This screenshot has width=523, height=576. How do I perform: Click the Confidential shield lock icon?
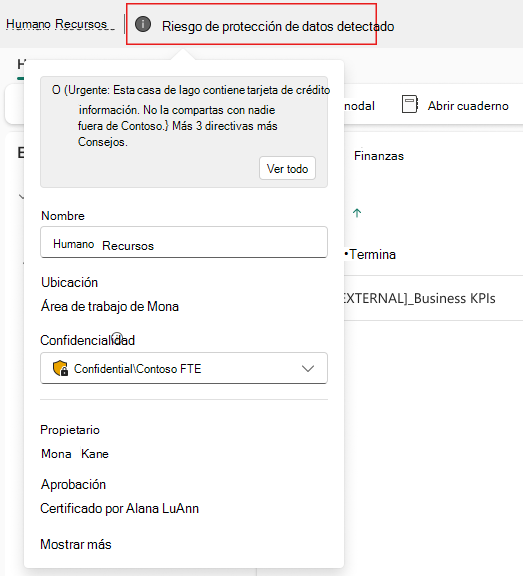tap(60, 368)
